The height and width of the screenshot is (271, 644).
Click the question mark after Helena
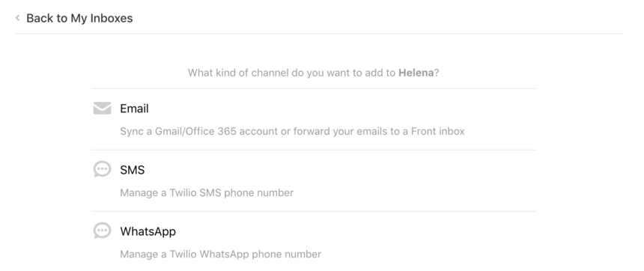[437, 73]
